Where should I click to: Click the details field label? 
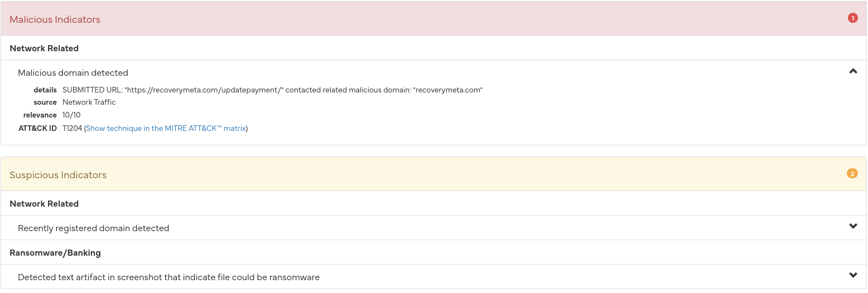click(45, 90)
